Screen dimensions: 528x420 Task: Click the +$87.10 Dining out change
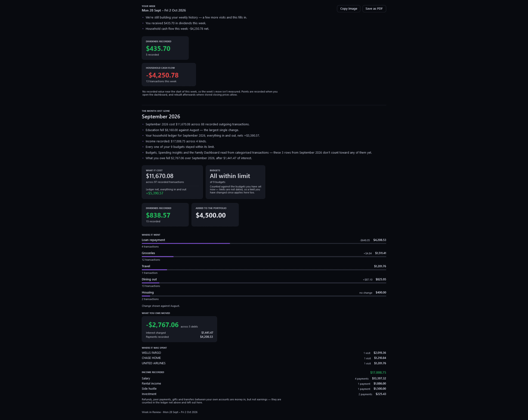368,279
